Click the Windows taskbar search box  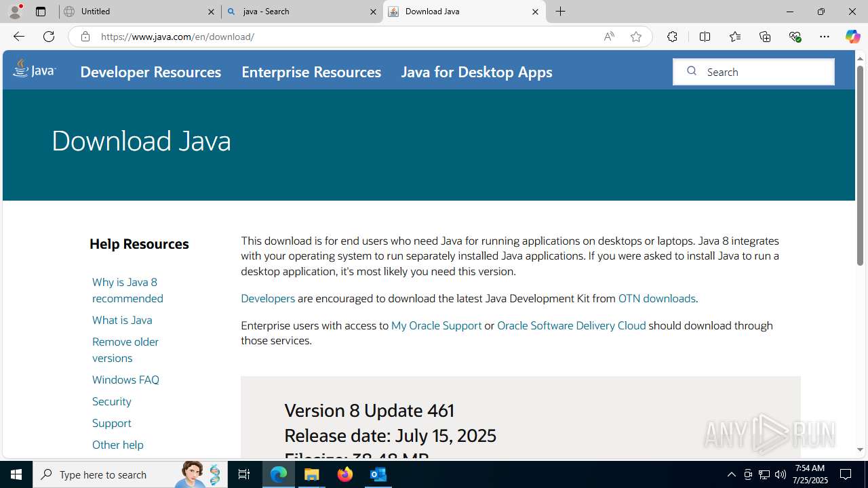pyautogui.click(x=132, y=474)
